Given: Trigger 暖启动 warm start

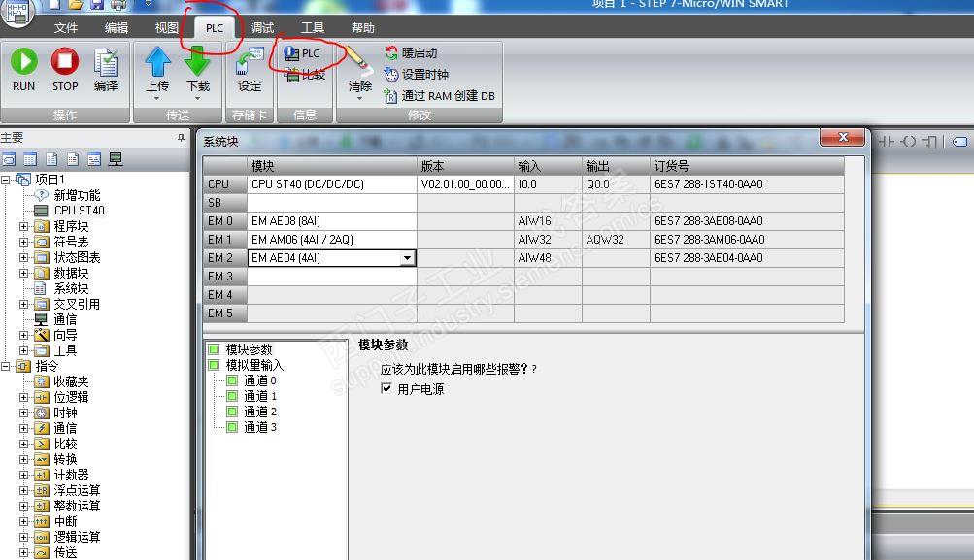Looking at the screenshot, I should [411, 52].
